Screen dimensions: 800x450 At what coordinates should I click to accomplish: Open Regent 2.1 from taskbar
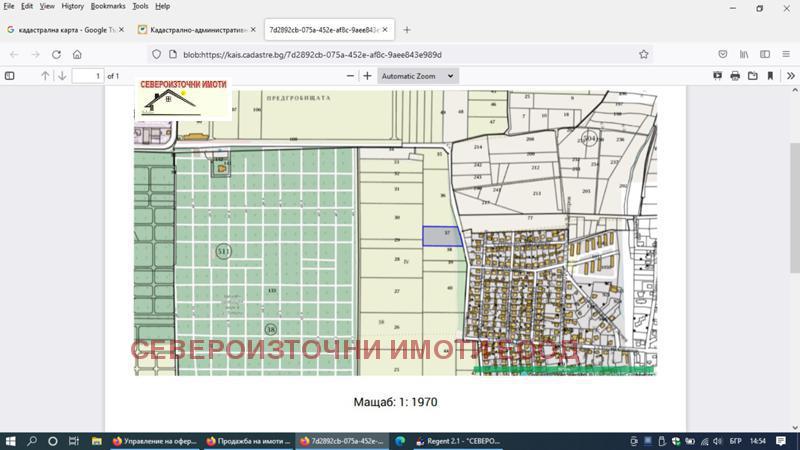tap(456, 440)
